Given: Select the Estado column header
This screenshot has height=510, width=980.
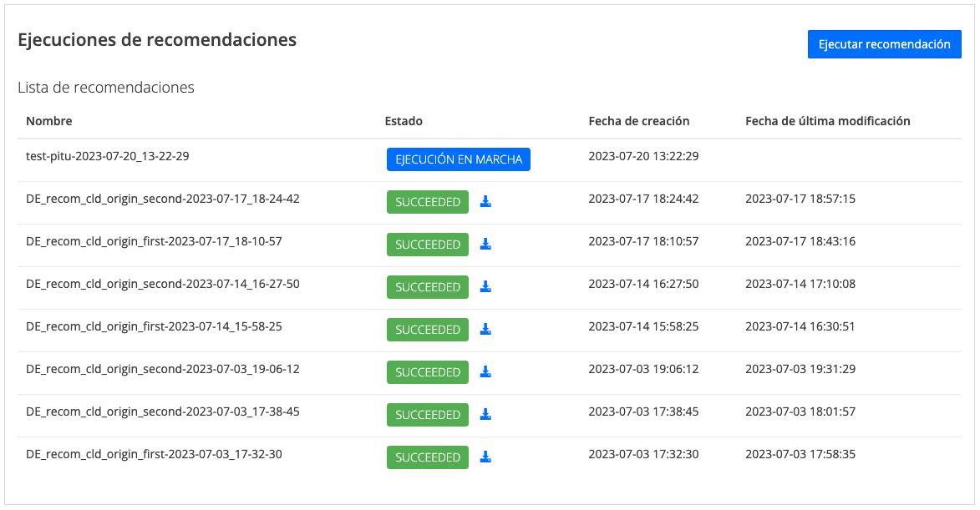Looking at the screenshot, I should pos(404,121).
